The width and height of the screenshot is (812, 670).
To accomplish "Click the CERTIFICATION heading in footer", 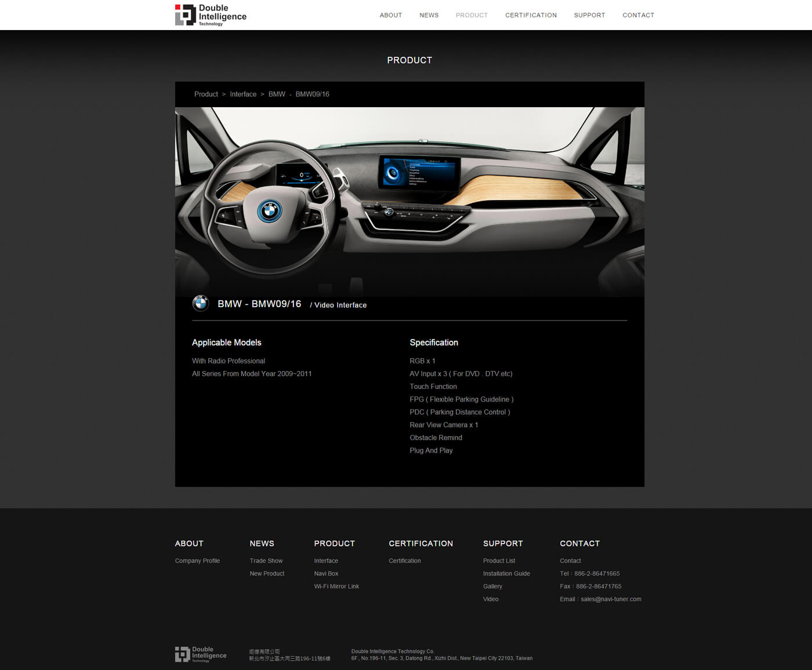I will [420, 544].
